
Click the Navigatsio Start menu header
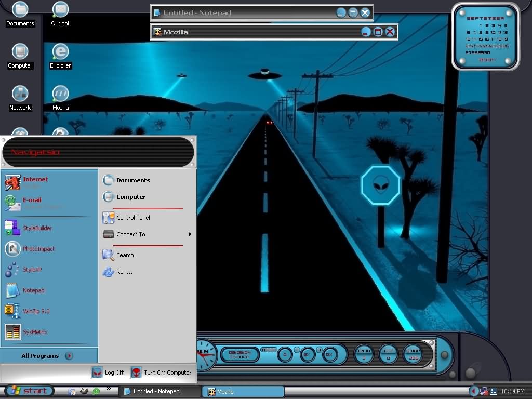point(98,152)
